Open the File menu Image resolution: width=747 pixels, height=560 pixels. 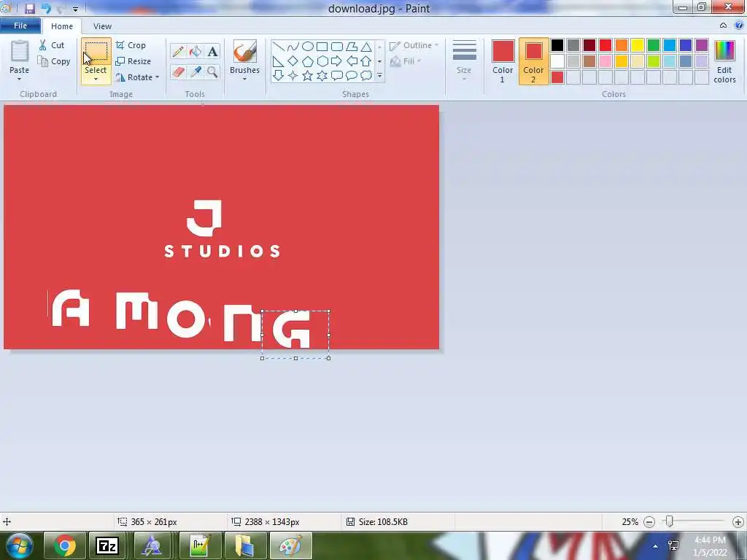[20, 26]
